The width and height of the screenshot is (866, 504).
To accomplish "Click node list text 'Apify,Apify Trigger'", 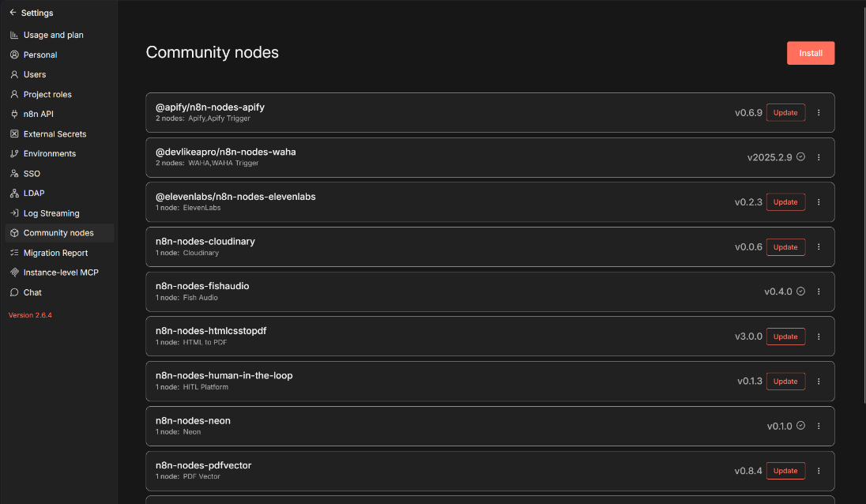I will (219, 118).
